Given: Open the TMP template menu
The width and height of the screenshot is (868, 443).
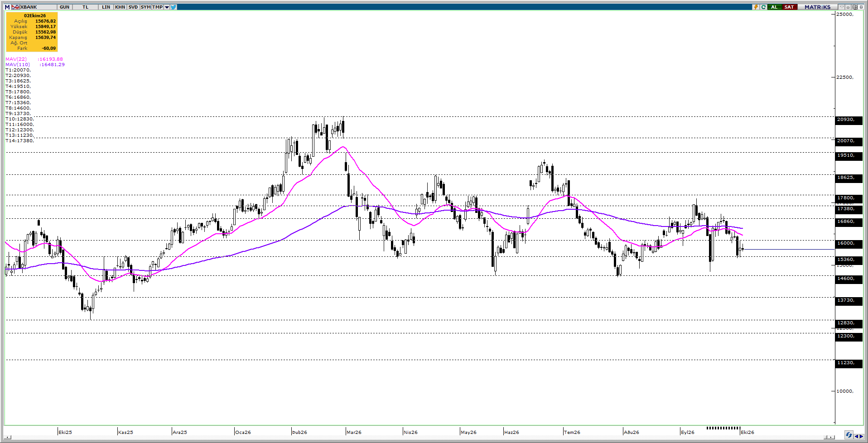Looking at the screenshot, I should click(x=157, y=7).
